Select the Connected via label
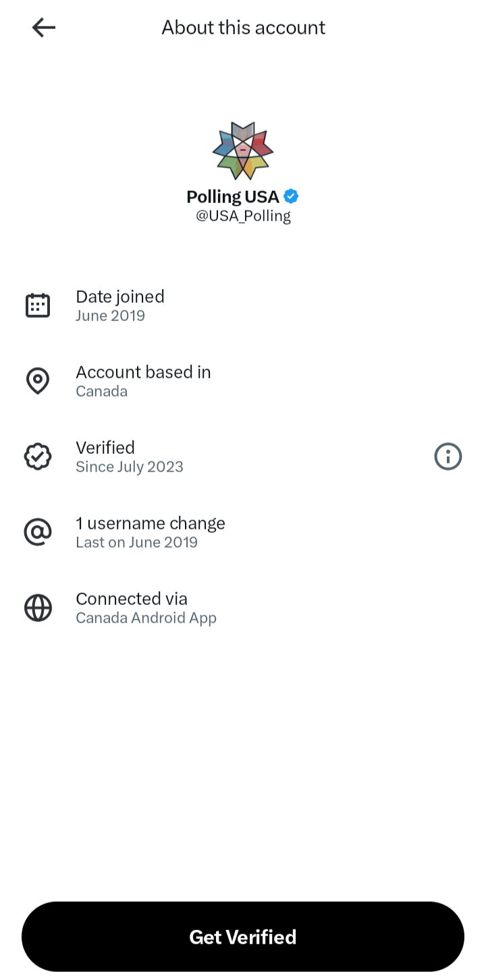 tap(132, 599)
